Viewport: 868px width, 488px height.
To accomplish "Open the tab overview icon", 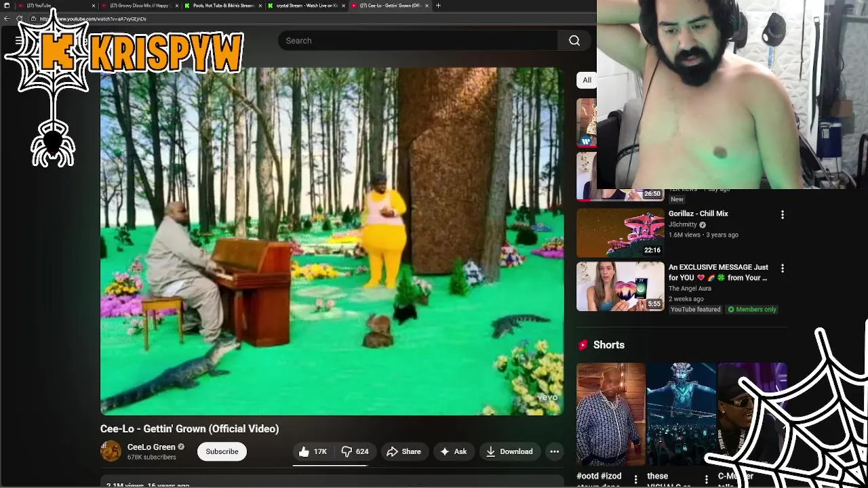I will pos(7,5).
